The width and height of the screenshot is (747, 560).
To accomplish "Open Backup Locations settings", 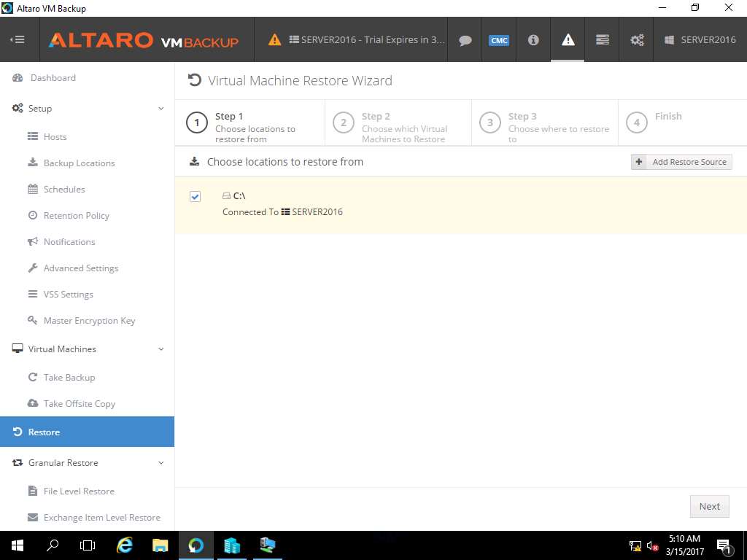I will pos(79,163).
